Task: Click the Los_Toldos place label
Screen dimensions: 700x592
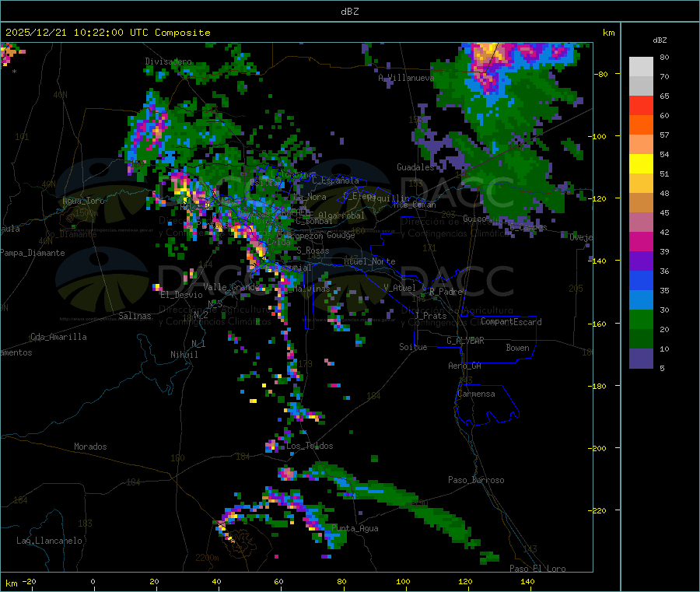Action: click(310, 446)
